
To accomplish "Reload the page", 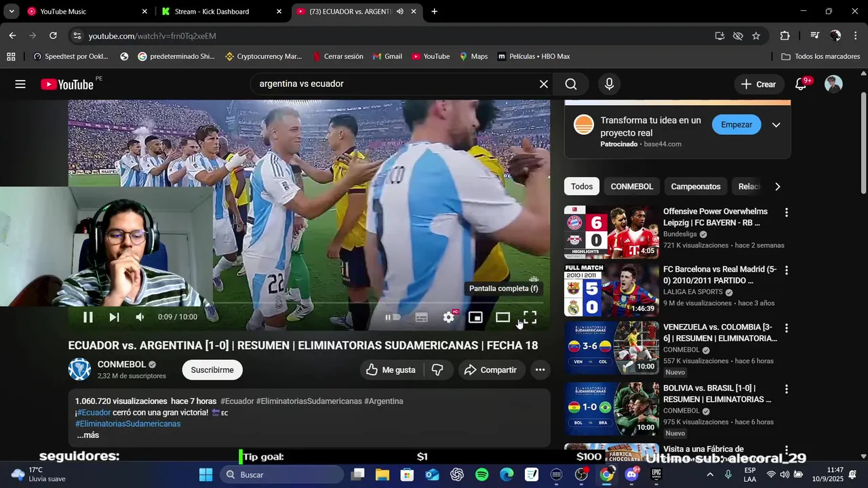I will pos(53,35).
